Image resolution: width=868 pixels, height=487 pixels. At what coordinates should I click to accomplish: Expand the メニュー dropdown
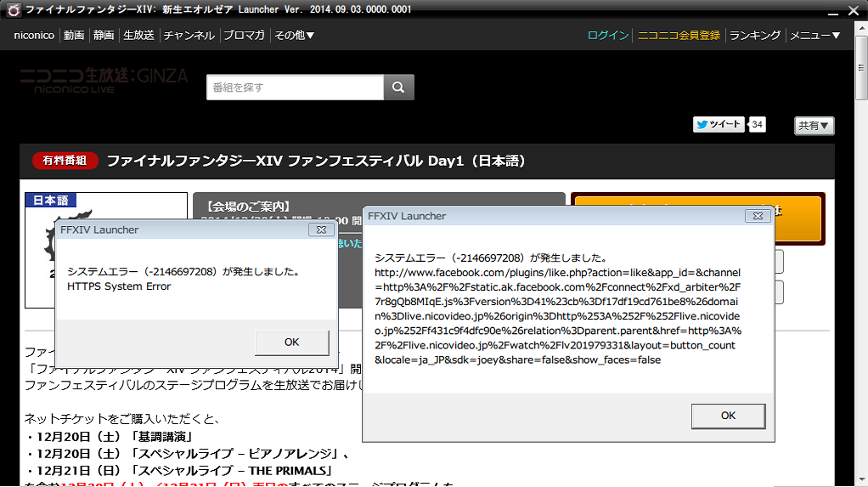tap(814, 35)
